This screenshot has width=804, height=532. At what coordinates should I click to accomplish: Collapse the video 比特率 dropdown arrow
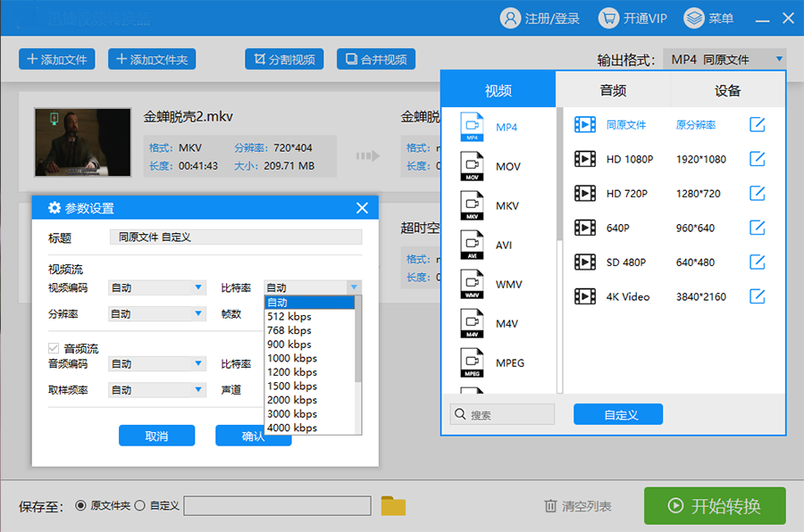tap(354, 287)
